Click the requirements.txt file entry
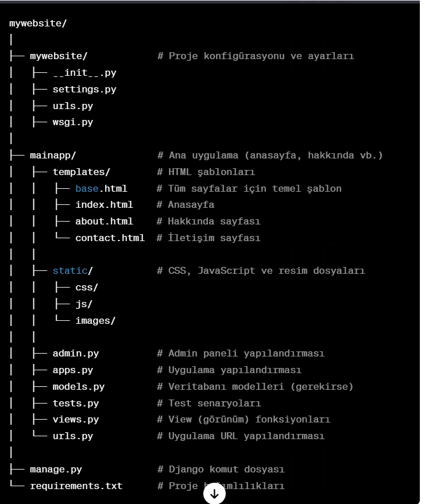The image size is (425, 504). coord(76,486)
